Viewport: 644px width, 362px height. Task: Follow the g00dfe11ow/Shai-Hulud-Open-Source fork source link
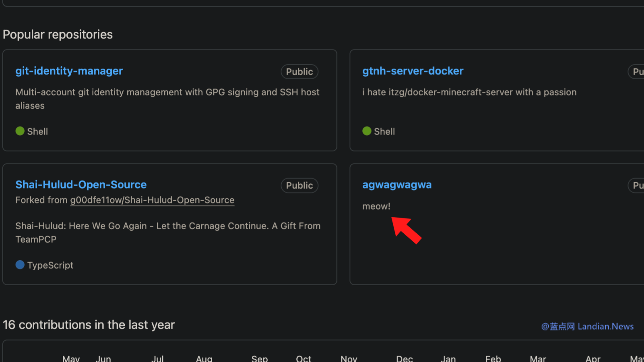pos(152,200)
